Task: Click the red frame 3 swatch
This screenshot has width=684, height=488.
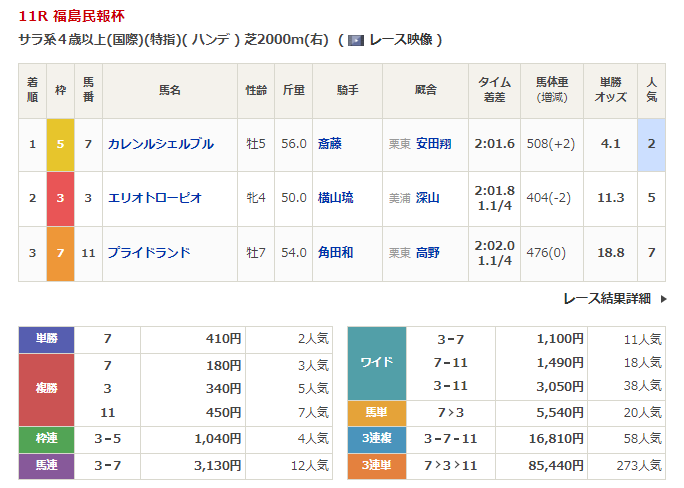Action: coord(60,198)
